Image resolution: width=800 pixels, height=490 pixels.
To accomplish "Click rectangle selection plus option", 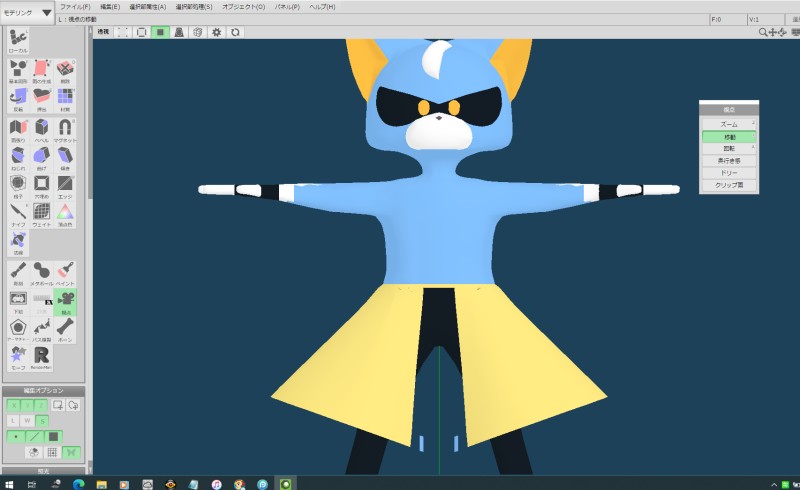I will [x=58, y=405].
